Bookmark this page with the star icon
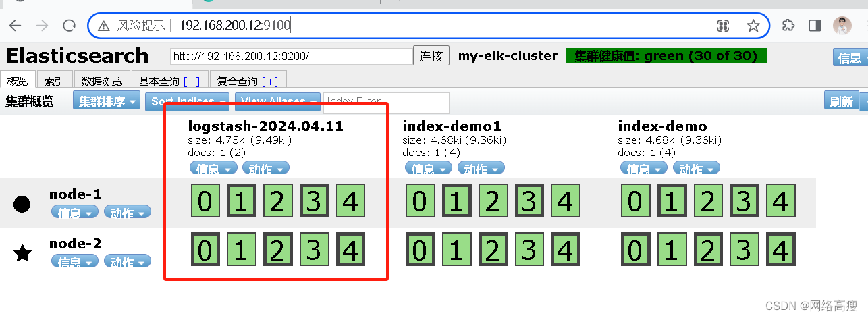The height and width of the screenshot is (318, 868). coord(753,26)
